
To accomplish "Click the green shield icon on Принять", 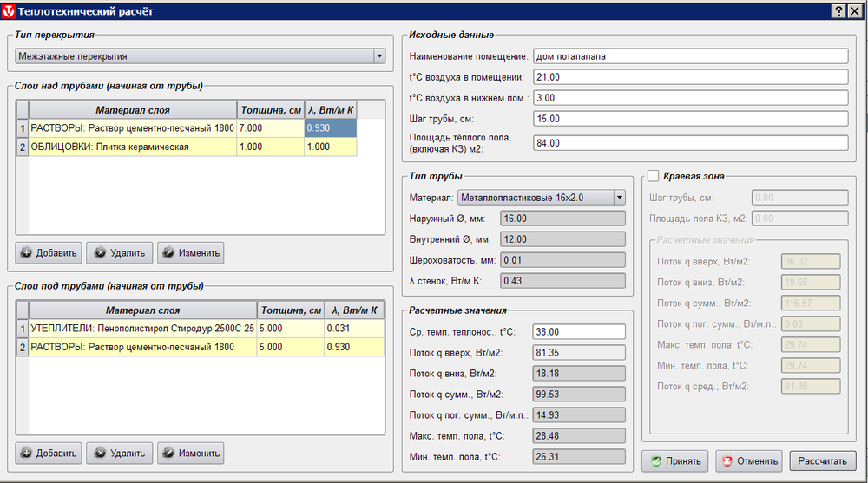I will [656, 460].
